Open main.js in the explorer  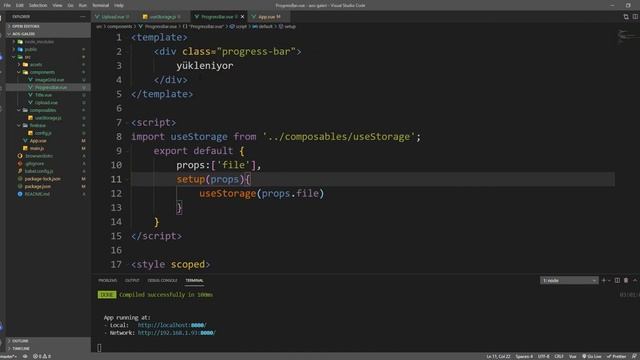coord(37,148)
